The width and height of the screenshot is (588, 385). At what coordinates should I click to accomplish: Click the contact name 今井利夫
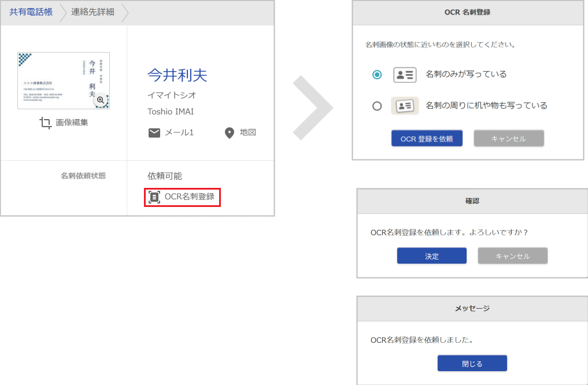pos(177,75)
